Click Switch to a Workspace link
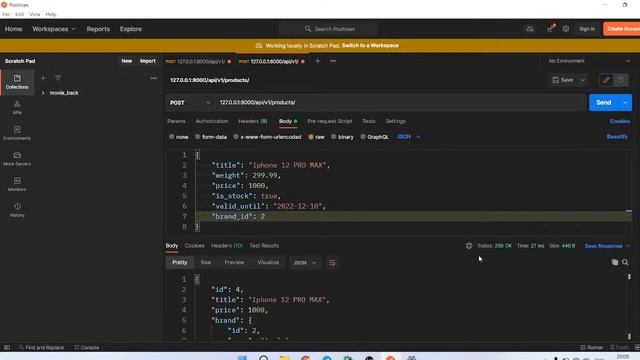640x360 pixels. (x=370, y=45)
